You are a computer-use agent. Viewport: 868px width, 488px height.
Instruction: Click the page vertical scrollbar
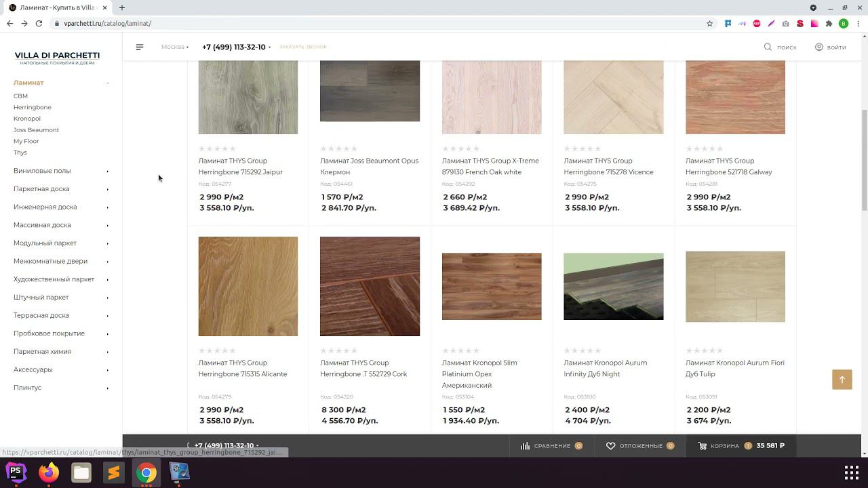point(865,159)
